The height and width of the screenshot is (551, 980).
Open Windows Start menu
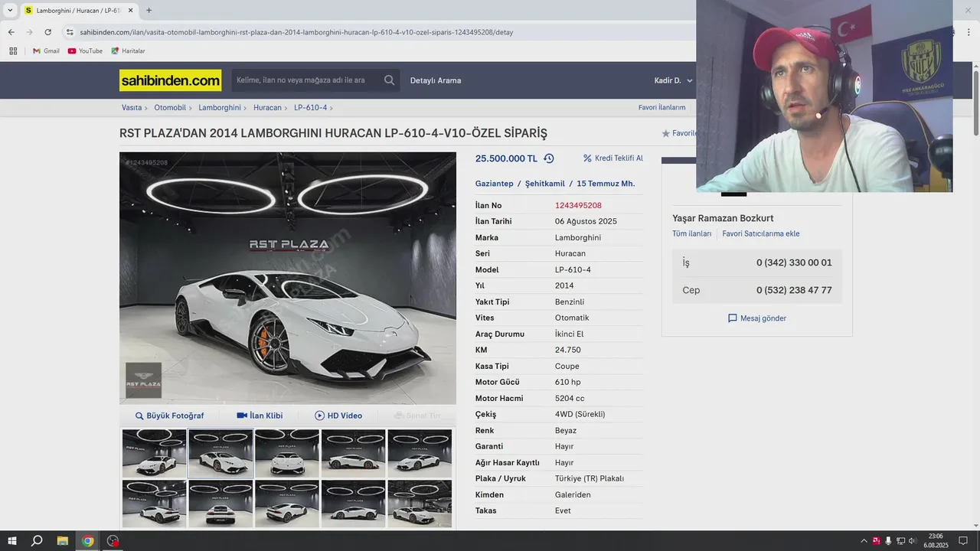13,541
